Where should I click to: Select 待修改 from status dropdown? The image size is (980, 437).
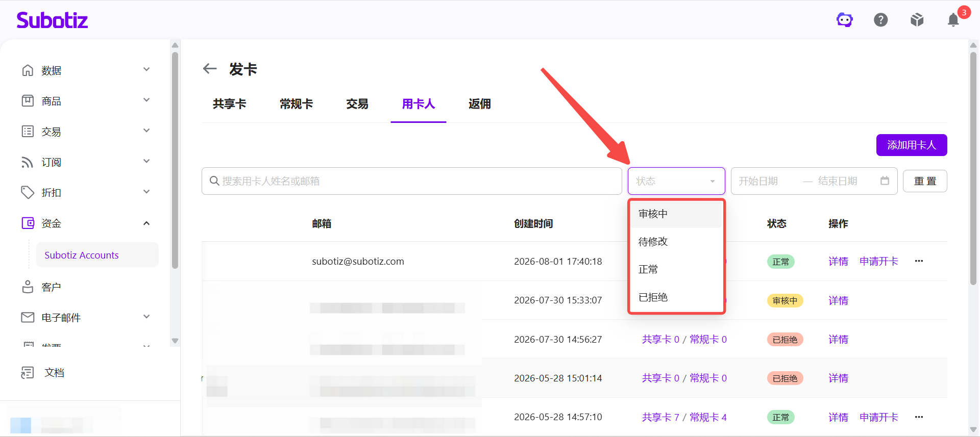676,242
